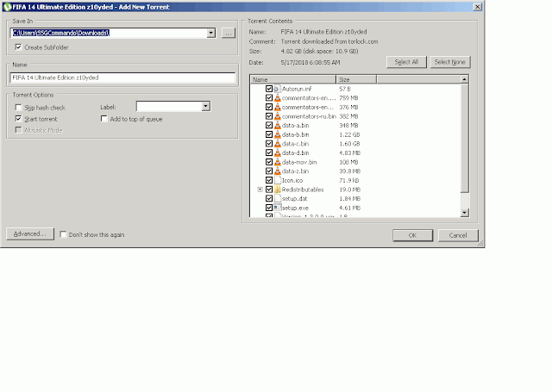Uncheck the data-mov.bin checkbox
Image resolution: width=552 pixels, height=392 pixels.
tap(269, 162)
